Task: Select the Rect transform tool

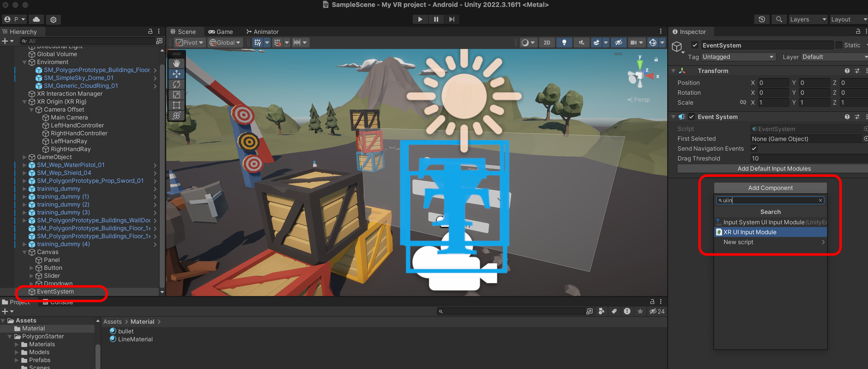Action: (x=176, y=105)
